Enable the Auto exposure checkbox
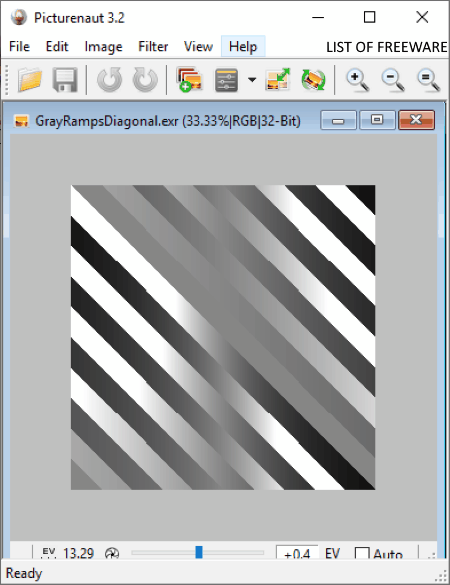Viewport: 450px width, 585px height. tap(362, 553)
